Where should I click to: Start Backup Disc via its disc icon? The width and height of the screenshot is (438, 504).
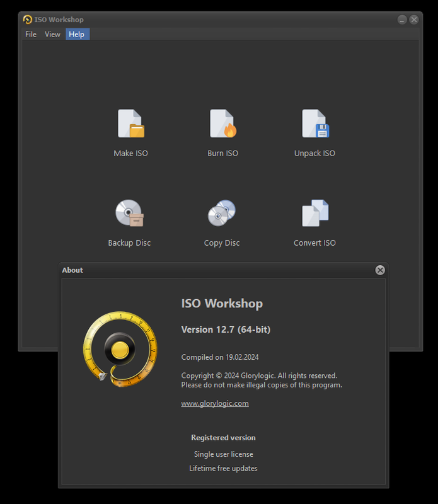[129, 213]
